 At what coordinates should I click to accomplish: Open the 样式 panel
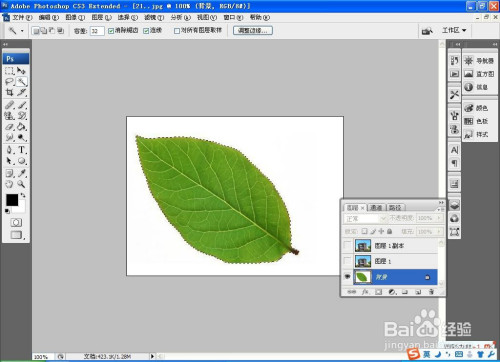pos(479,134)
